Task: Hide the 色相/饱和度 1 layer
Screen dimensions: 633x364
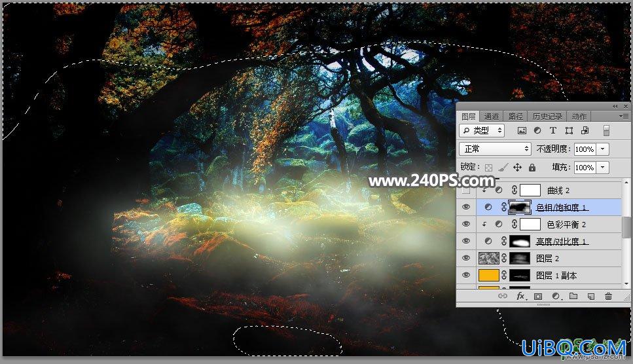Action: coord(466,207)
